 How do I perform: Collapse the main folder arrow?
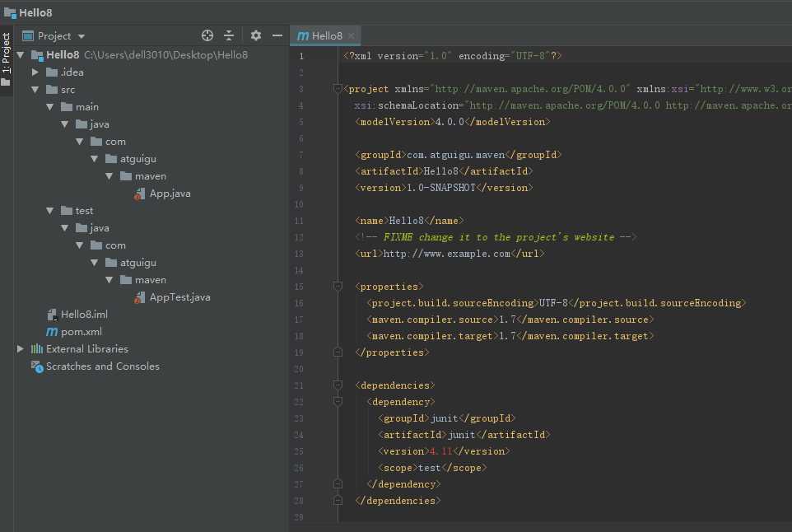click(50, 106)
